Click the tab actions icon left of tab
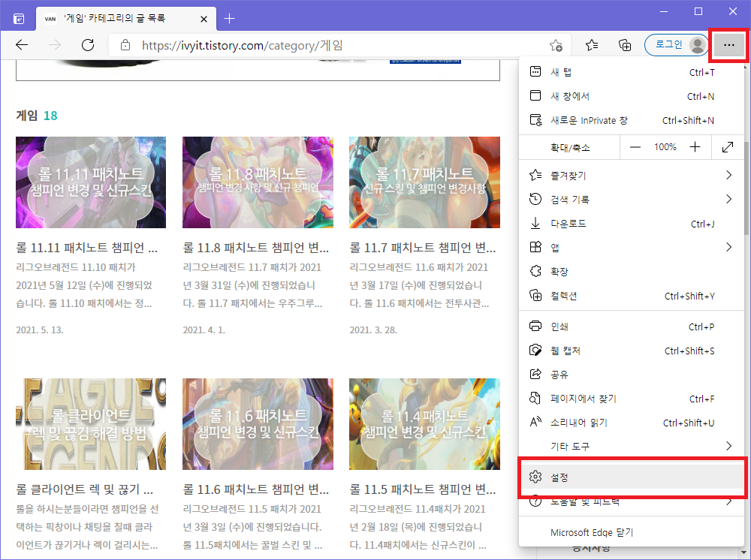This screenshot has width=751, height=560. (19, 19)
